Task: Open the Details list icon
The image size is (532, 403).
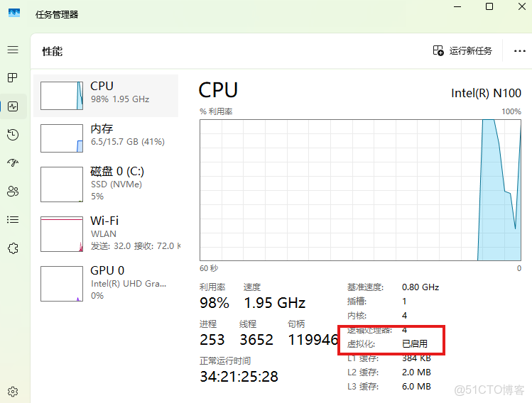Action: pyautogui.click(x=12, y=220)
